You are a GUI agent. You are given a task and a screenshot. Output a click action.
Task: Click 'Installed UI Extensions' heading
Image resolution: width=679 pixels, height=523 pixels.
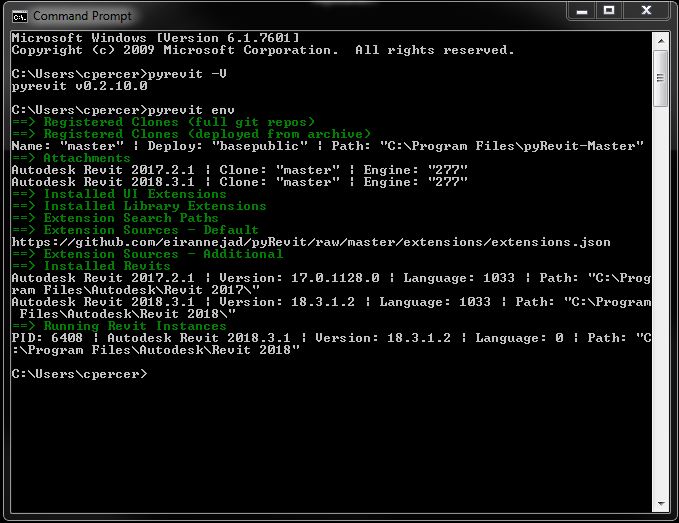pyautogui.click(x=119, y=194)
